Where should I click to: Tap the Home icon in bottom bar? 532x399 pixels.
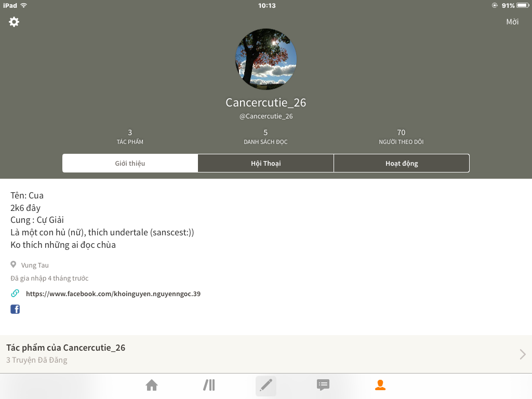152,385
